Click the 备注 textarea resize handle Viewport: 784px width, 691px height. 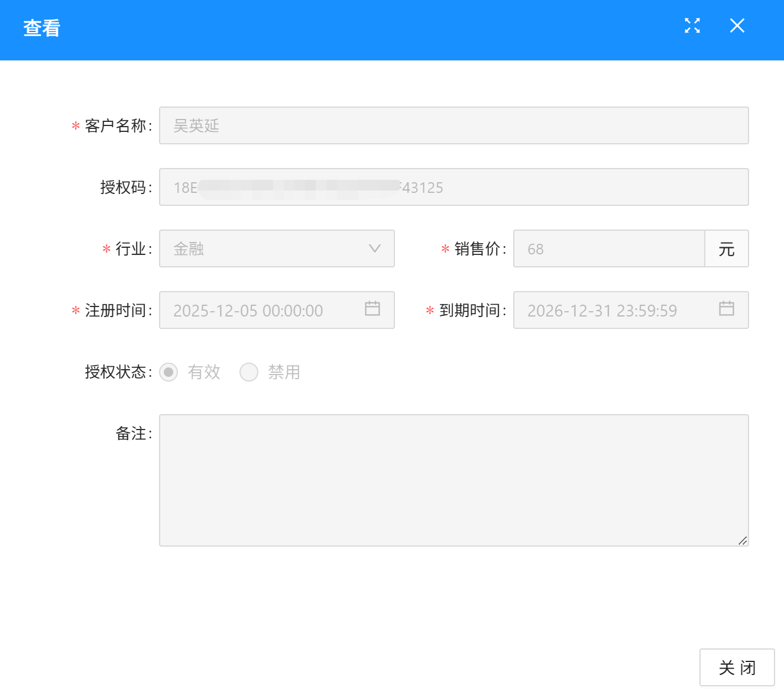pyautogui.click(x=743, y=540)
